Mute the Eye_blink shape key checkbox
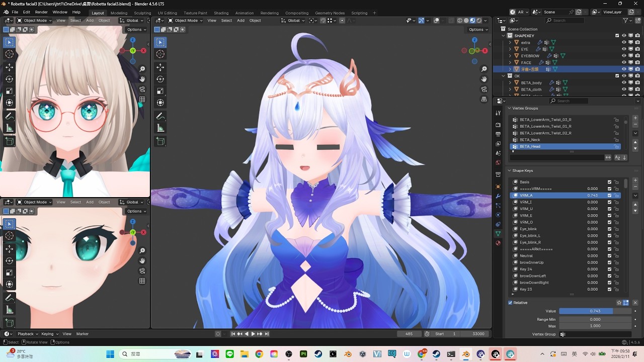This screenshot has width=644, height=362. [x=609, y=229]
